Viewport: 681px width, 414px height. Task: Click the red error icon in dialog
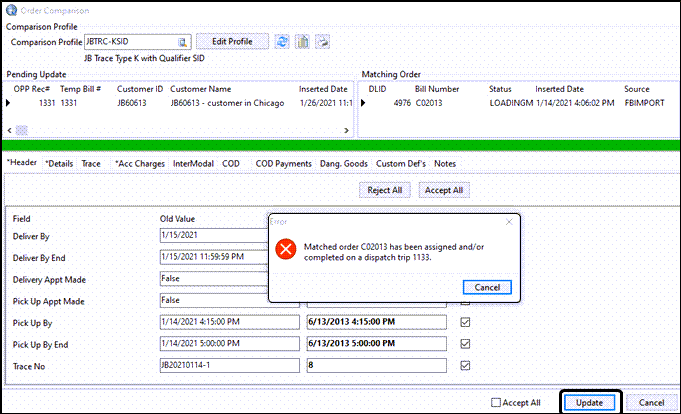coord(285,249)
